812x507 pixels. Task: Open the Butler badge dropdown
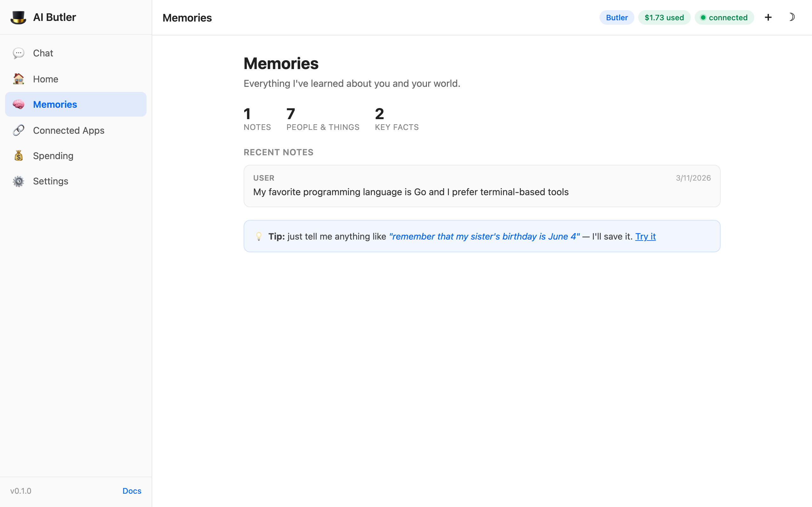616,17
